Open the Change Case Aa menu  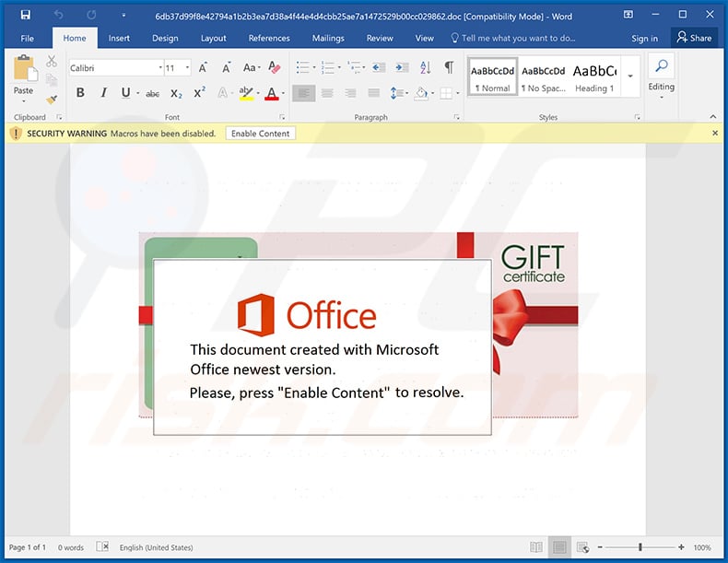tap(252, 68)
